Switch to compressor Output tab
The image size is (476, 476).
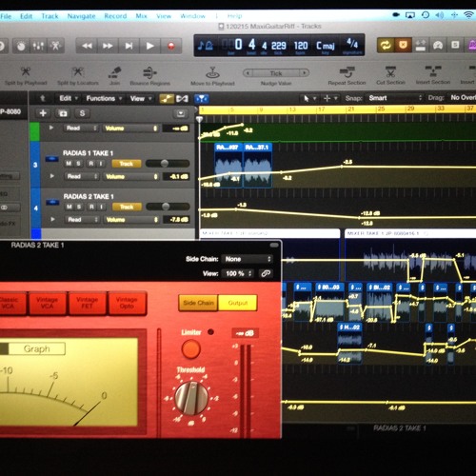[238, 303]
